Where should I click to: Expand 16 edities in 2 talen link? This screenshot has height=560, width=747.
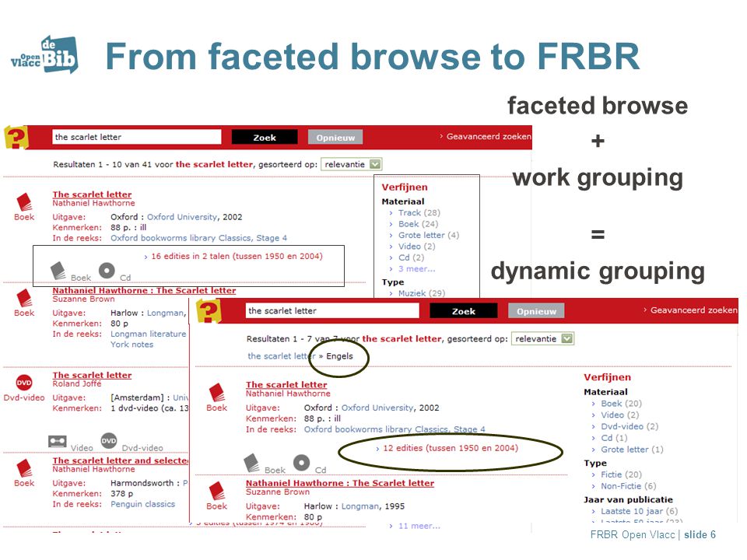[237, 256]
